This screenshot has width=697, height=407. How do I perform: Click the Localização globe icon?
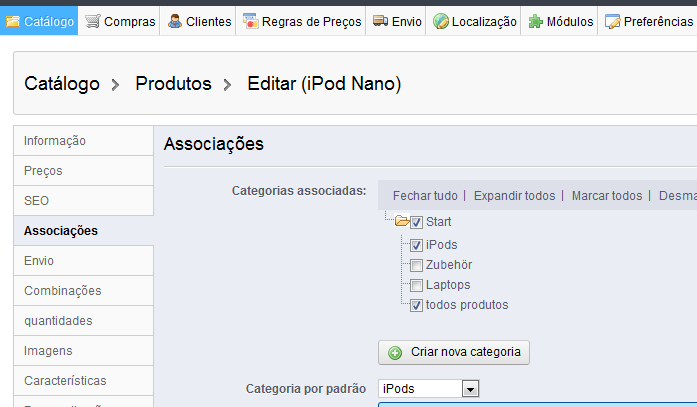point(440,21)
